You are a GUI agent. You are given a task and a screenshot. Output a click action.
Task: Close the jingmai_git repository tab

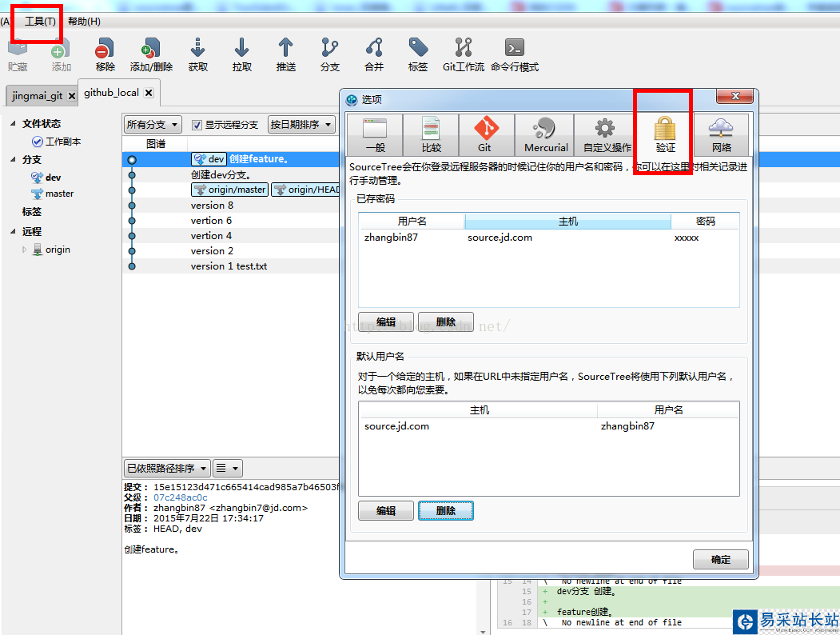point(71,96)
